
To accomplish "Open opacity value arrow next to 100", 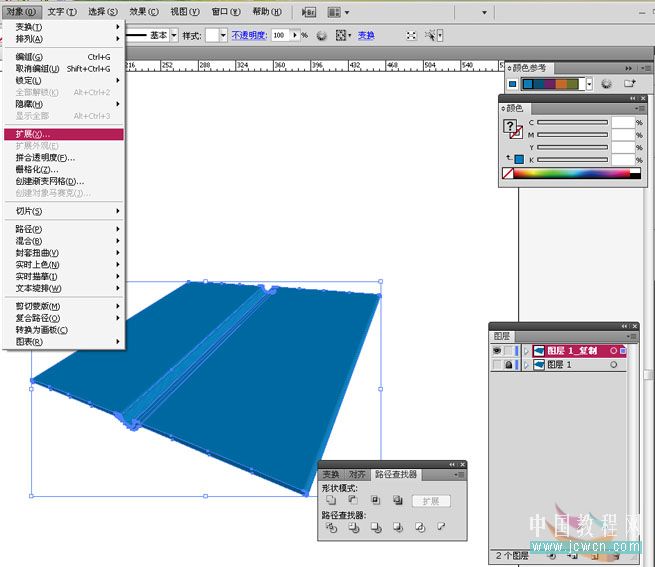I will 295,36.
